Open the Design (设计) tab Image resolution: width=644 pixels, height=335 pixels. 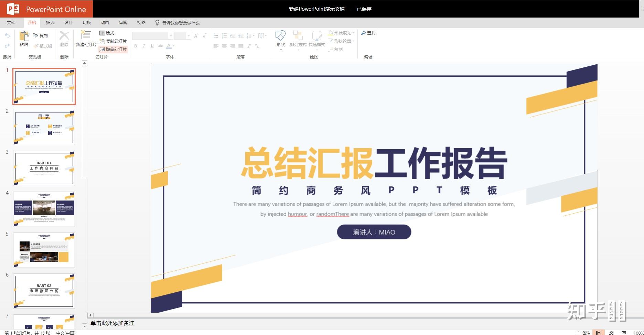click(68, 22)
